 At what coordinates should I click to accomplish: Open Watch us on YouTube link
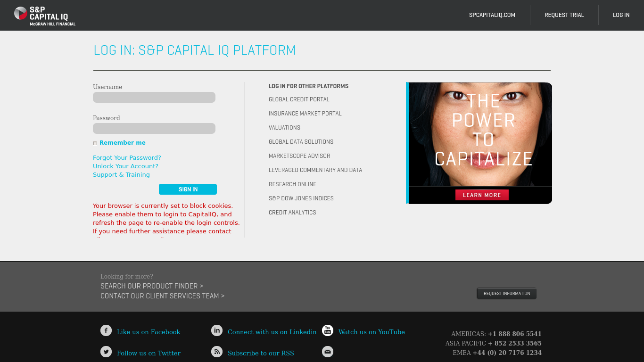(x=372, y=332)
